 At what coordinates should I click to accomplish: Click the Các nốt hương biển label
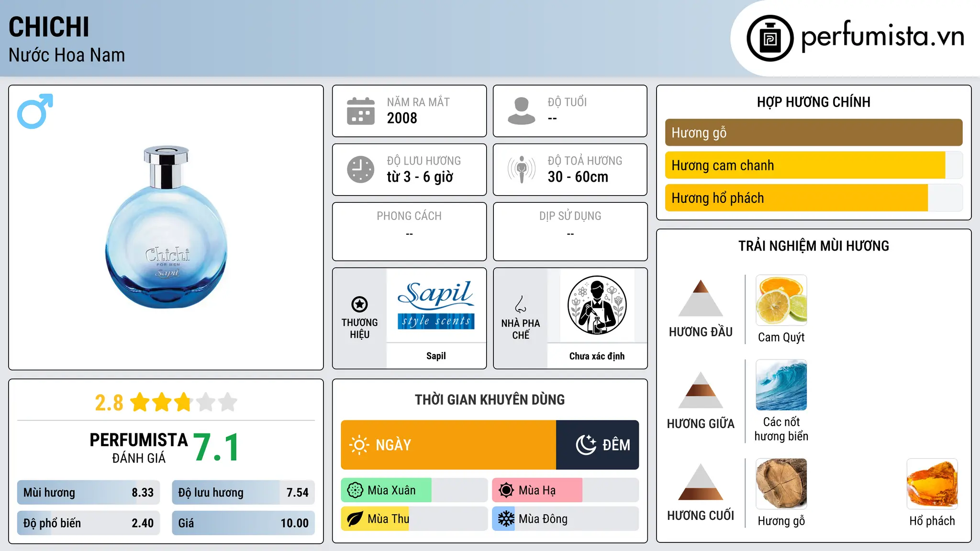click(x=781, y=429)
